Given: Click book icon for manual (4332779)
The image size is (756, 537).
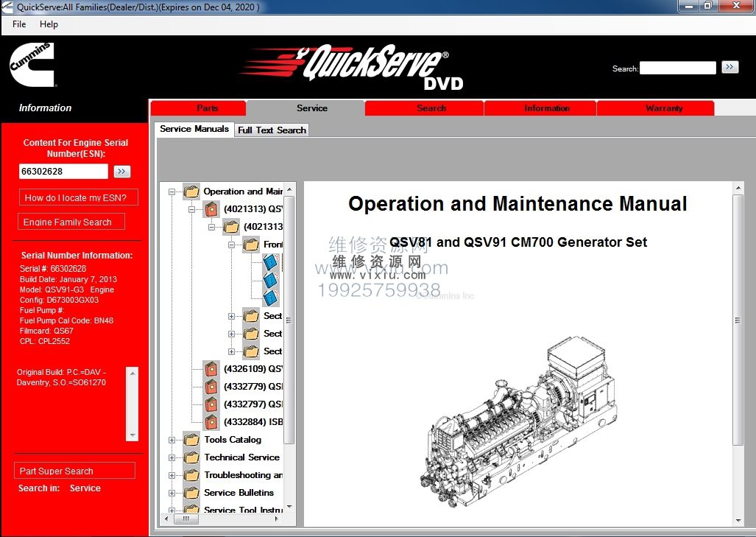Looking at the screenshot, I should click(x=211, y=387).
